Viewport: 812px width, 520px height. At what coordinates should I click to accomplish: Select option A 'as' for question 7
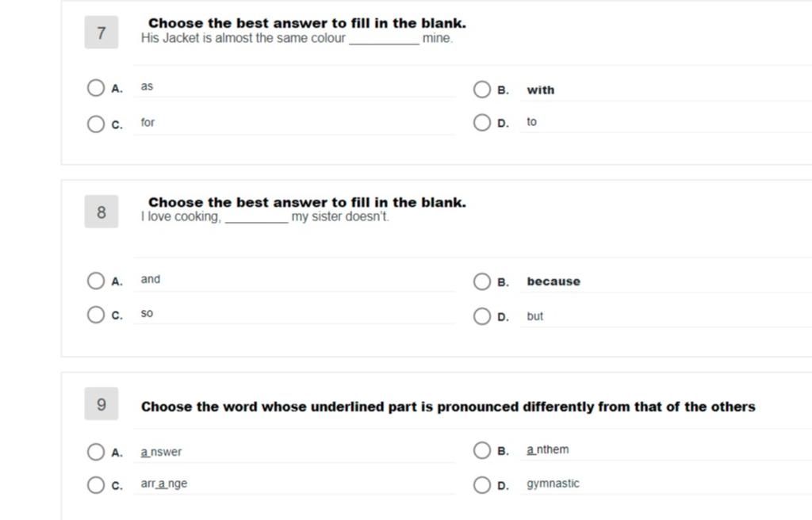96,87
